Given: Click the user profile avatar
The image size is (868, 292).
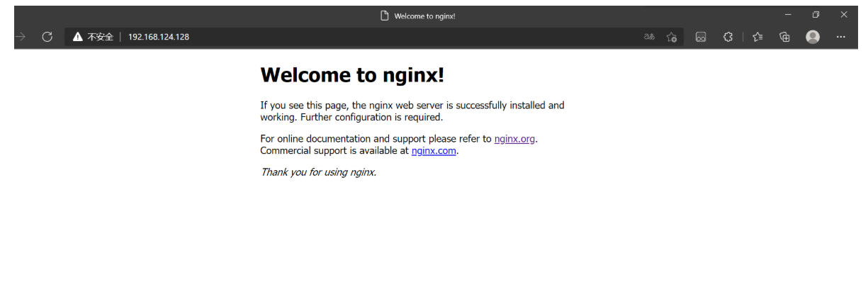Looking at the screenshot, I should coord(813,37).
